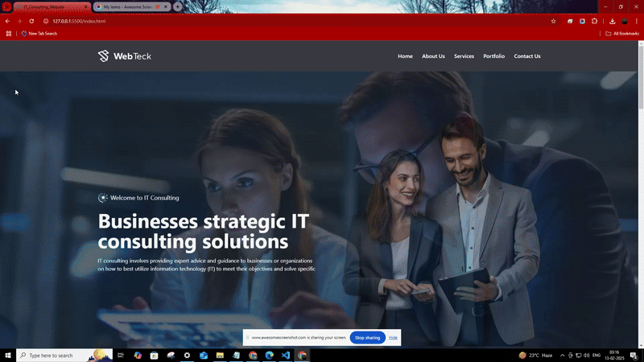The image size is (644, 362).
Task: Open the clock showing 03:16
Action: click(x=614, y=356)
